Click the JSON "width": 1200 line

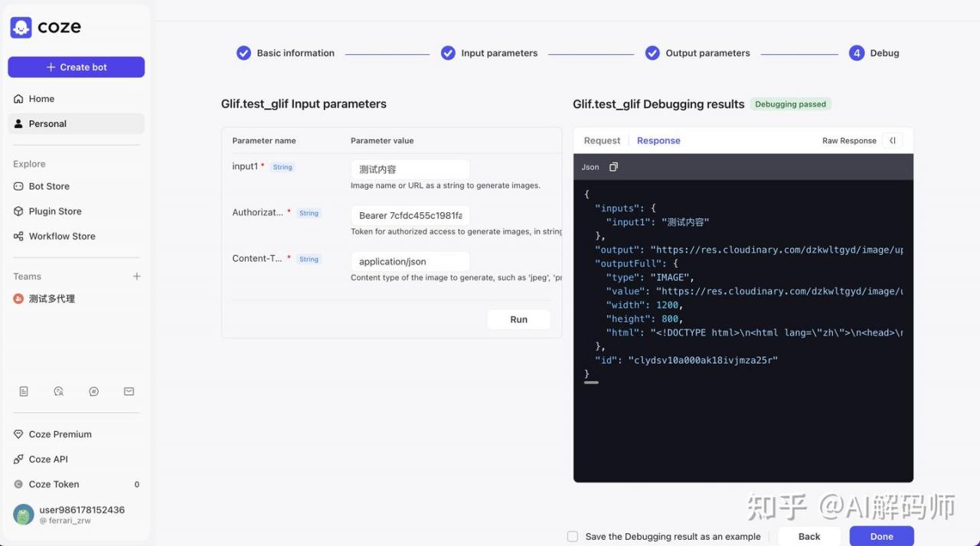(x=644, y=305)
